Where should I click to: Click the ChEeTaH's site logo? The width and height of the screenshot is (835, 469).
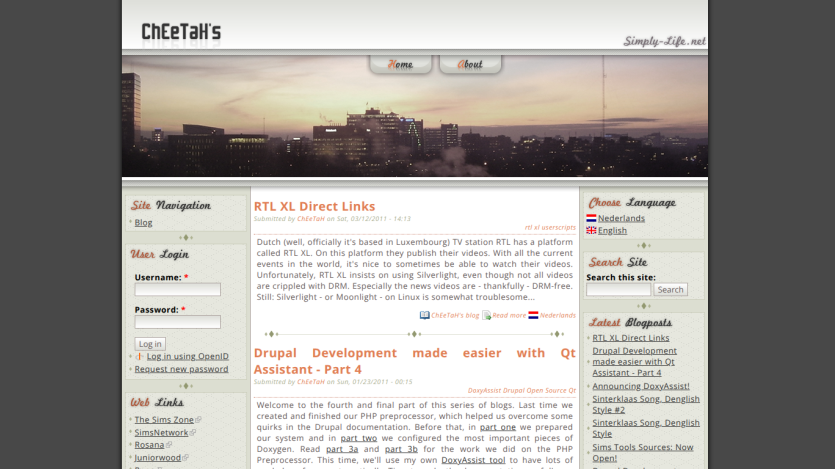tap(181, 32)
